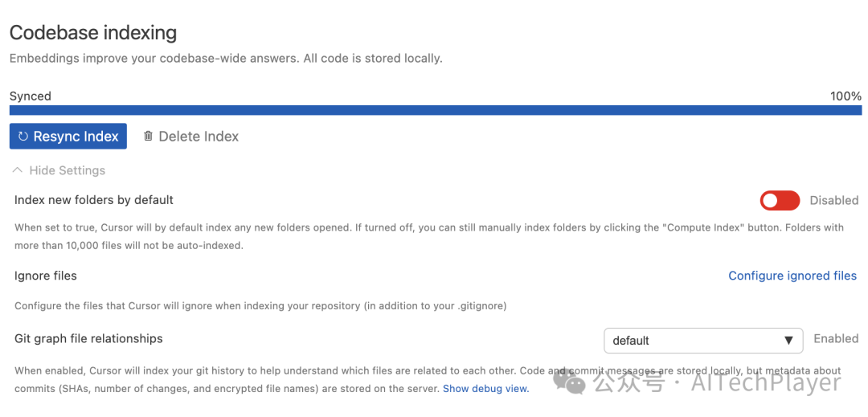Click the trash can icon

[x=148, y=136]
